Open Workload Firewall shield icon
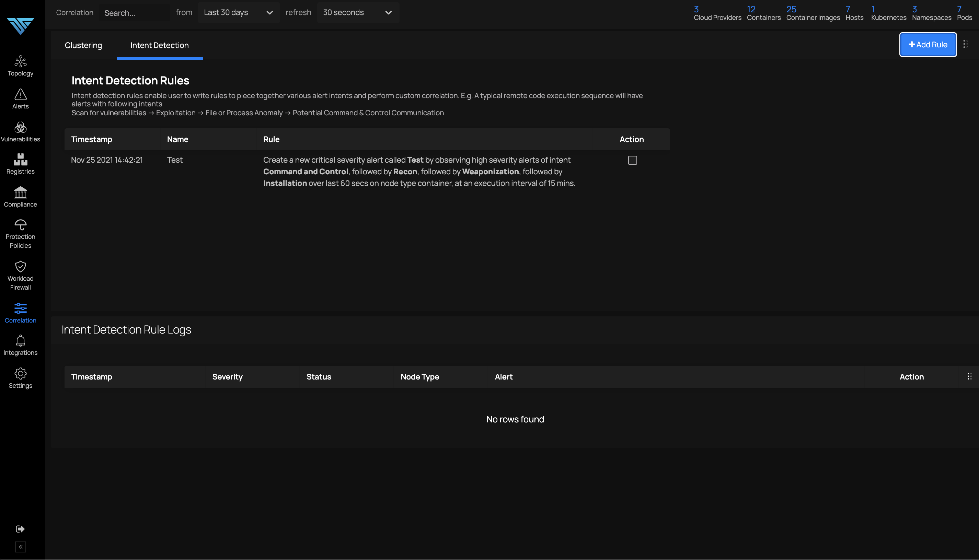Image resolution: width=979 pixels, height=560 pixels. (x=20, y=267)
